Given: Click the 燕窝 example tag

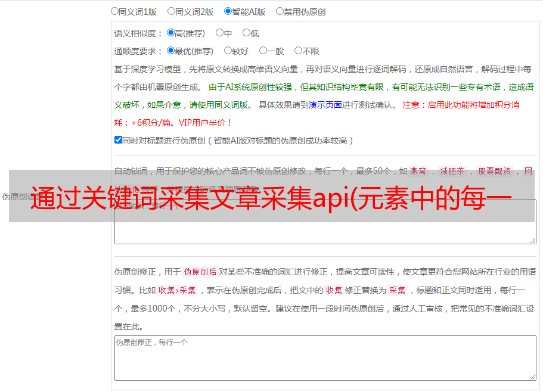Looking at the screenshot, I should [418, 171].
